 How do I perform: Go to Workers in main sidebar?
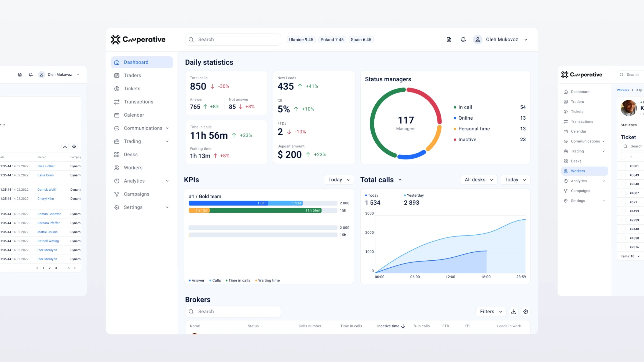click(133, 168)
